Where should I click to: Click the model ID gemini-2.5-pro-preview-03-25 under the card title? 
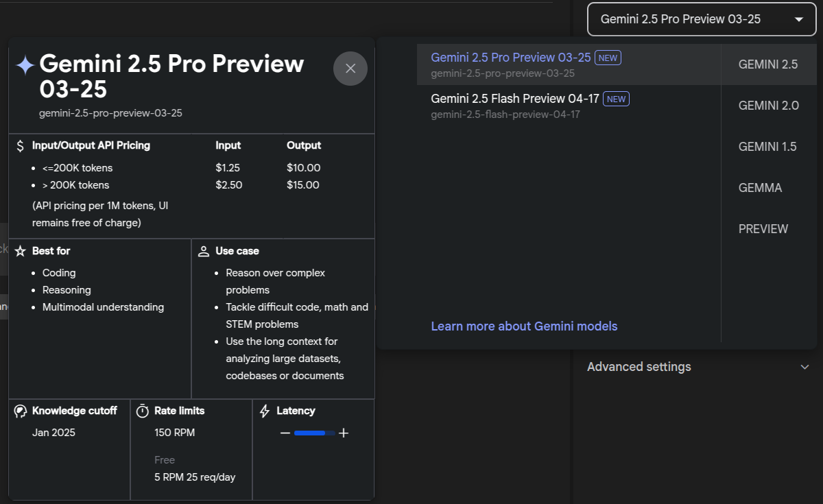coord(110,112)
